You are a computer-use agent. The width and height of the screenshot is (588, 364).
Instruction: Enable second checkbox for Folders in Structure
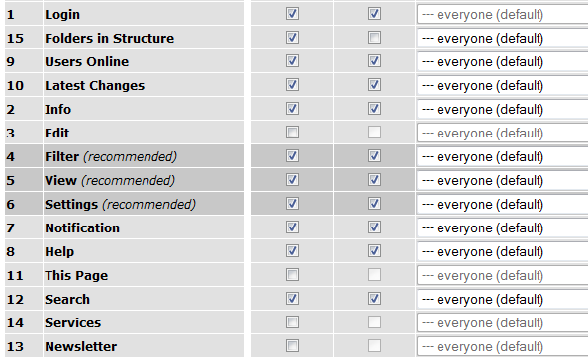(374, 38)
